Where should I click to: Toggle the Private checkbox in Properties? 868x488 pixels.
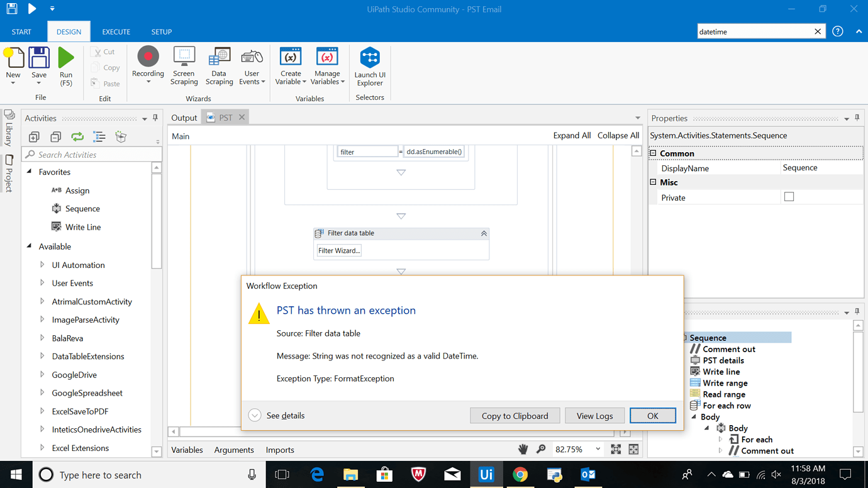791,197
